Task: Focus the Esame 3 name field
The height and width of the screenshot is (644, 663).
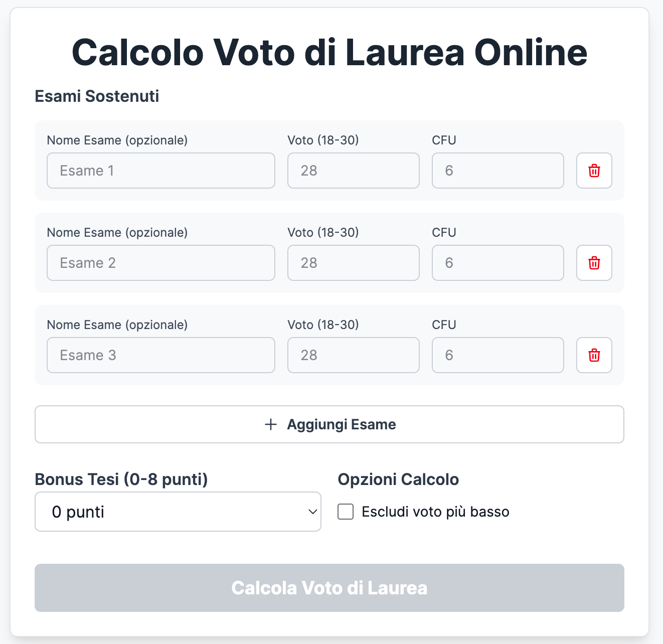Action: [160, 355]
